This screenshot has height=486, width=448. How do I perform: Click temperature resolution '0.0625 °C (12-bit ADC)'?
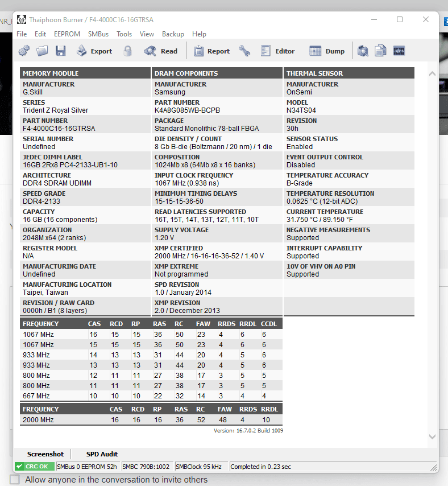[x=322, y=201]
